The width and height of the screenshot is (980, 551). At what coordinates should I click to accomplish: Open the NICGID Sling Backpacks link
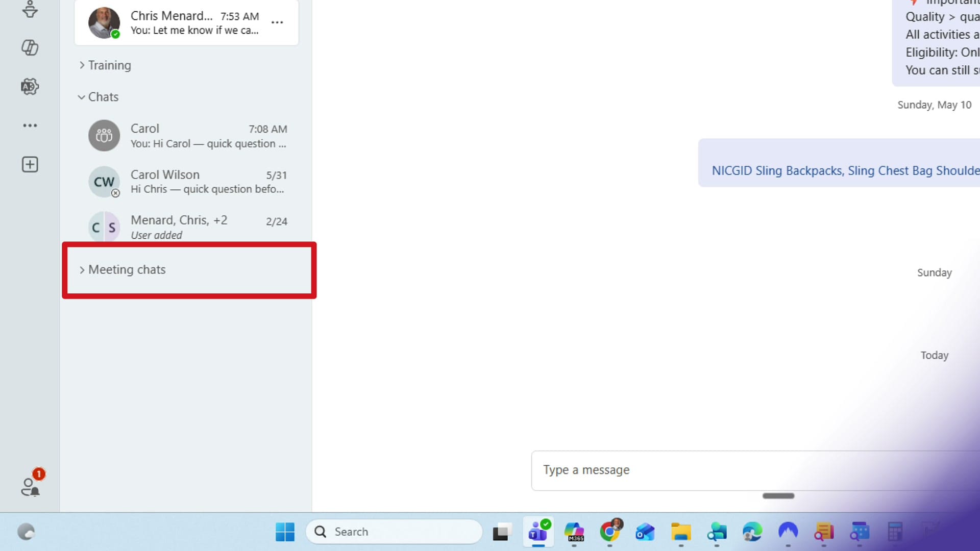point(845,170)
